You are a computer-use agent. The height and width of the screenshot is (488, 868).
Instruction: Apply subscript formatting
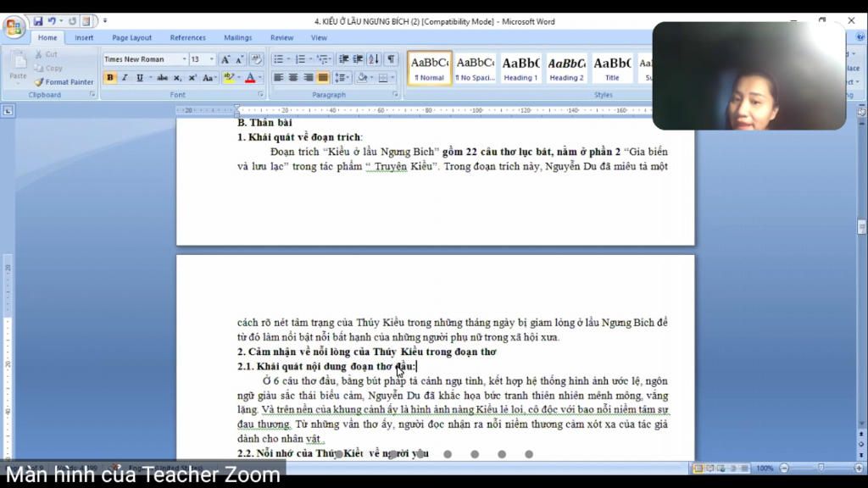tap(178, 77)
